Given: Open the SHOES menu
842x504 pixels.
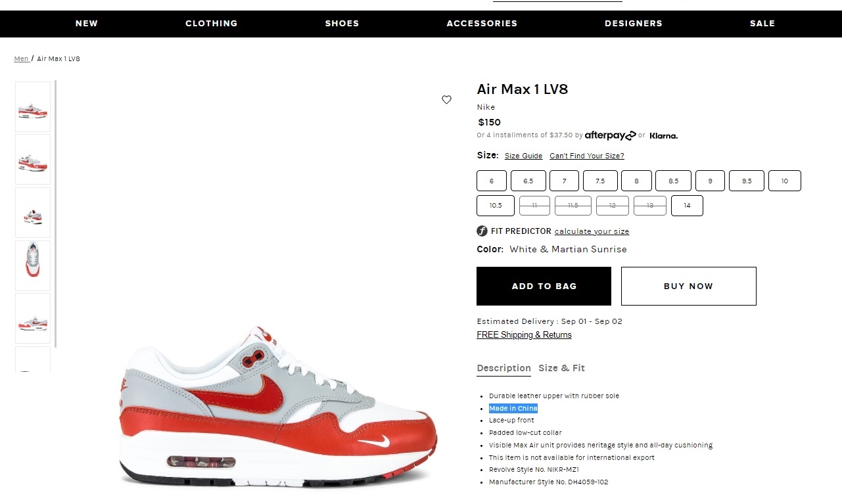Looking at the screenshot, I should 342,24.
